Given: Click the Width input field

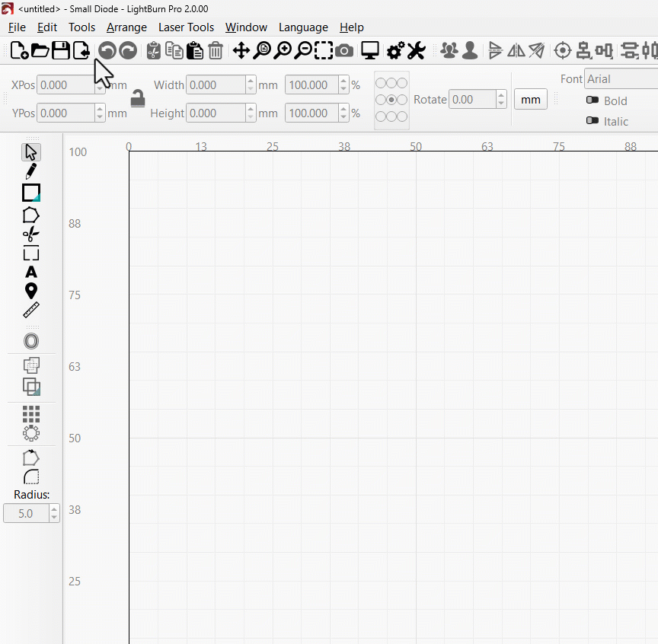Looking at the screenshot, I should pos(216,85).
